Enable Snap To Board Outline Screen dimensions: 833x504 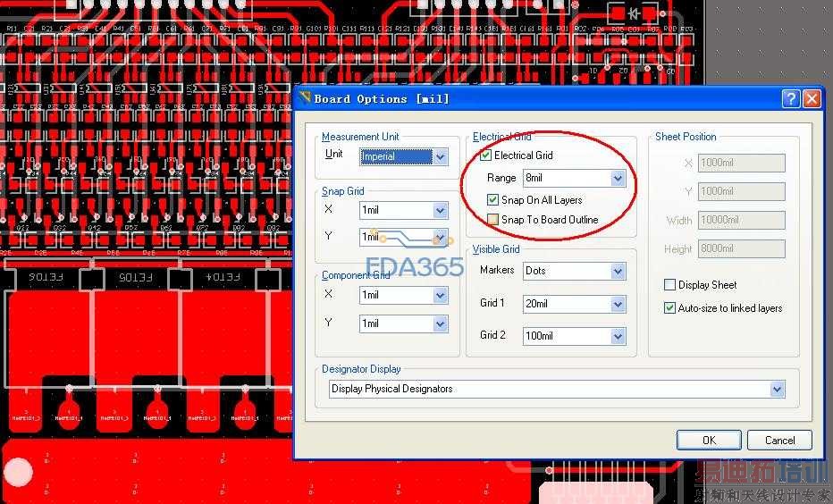(x=492, y=219)
